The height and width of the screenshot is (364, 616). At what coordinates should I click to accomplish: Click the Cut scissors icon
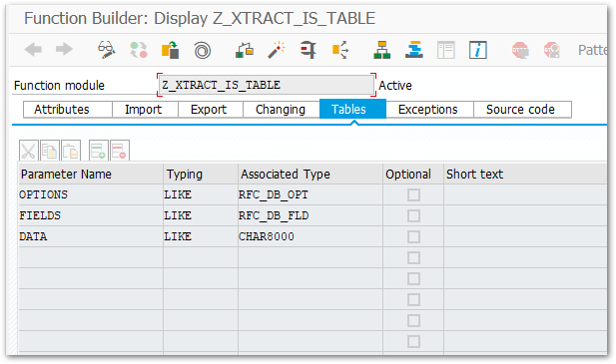click(29, 151)
